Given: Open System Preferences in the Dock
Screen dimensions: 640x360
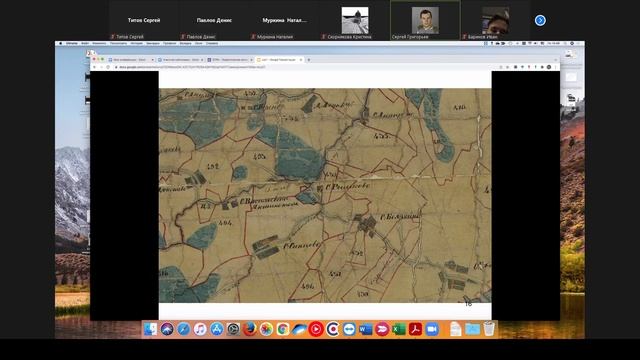Looking at the screenshot, I should pos(233,329).
